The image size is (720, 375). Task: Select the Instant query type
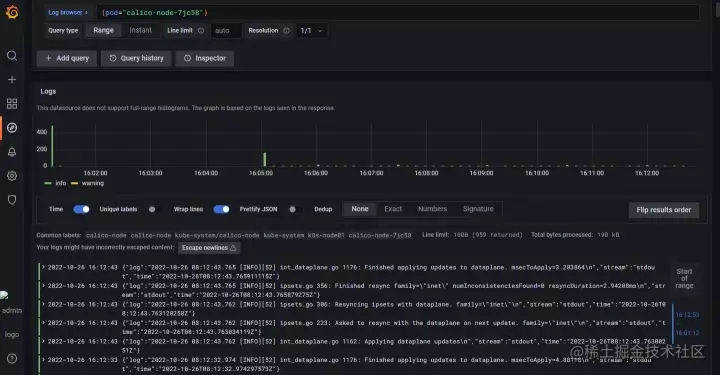[x=141, y=30]
